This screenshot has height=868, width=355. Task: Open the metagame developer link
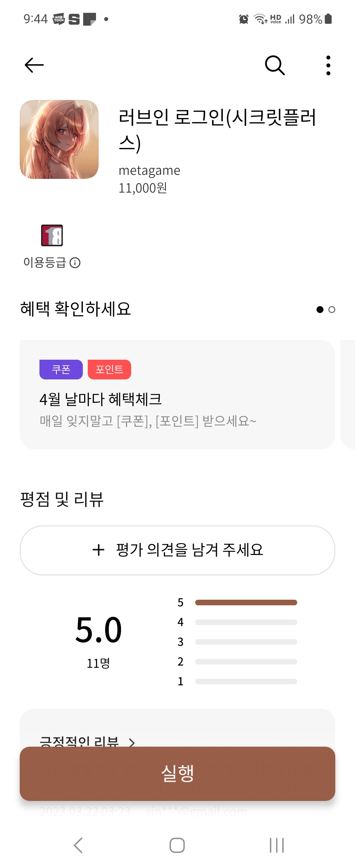click(x=149, y=171)
